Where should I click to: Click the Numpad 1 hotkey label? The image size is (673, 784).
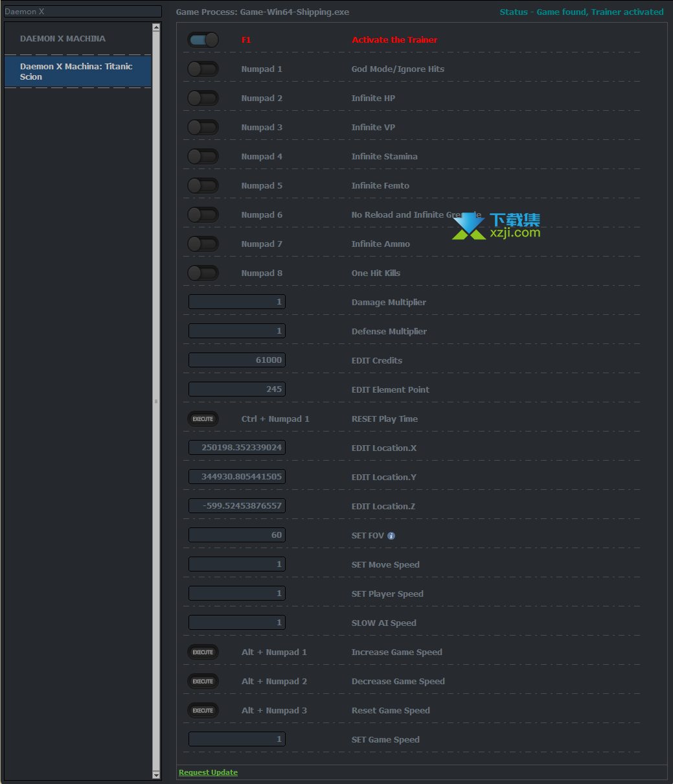pos(262,69)
